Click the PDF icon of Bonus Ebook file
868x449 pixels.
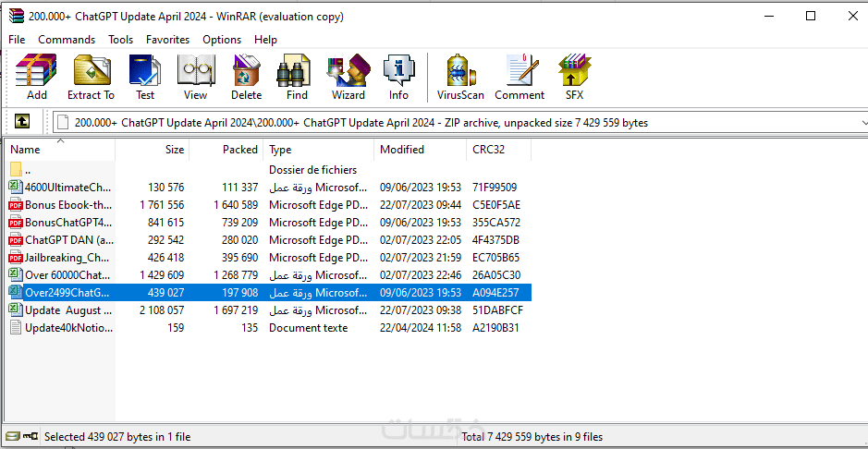point(16,204)
